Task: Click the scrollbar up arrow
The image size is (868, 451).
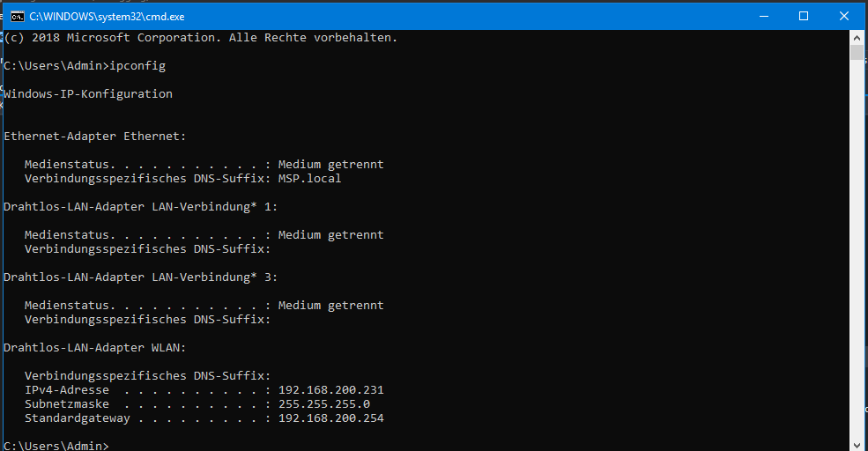Action: [x=857, y=38]
